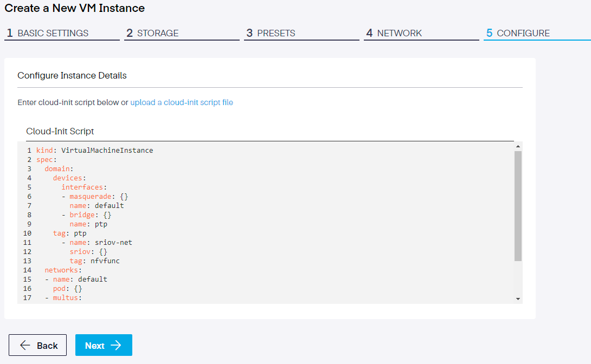This screenshot has width=591, height=364.
Task: Place cursor on the kind: VirtualMachineInstance line
Action: pyautogui.click(x=95, y=150)
